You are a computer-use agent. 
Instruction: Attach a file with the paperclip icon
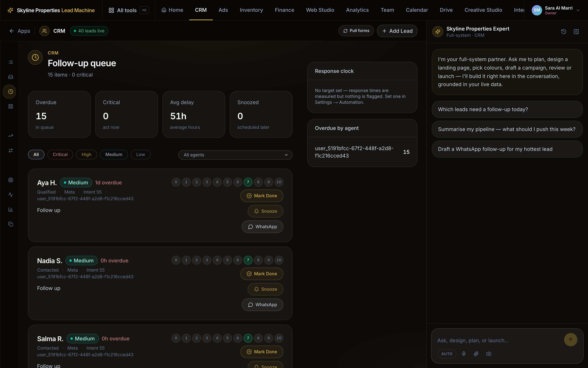(476, 354)
